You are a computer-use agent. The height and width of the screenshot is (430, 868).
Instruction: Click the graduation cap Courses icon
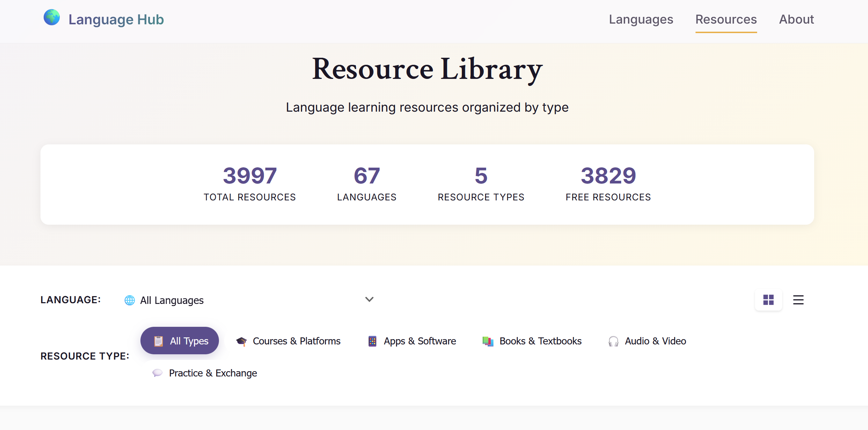point(241,341)
